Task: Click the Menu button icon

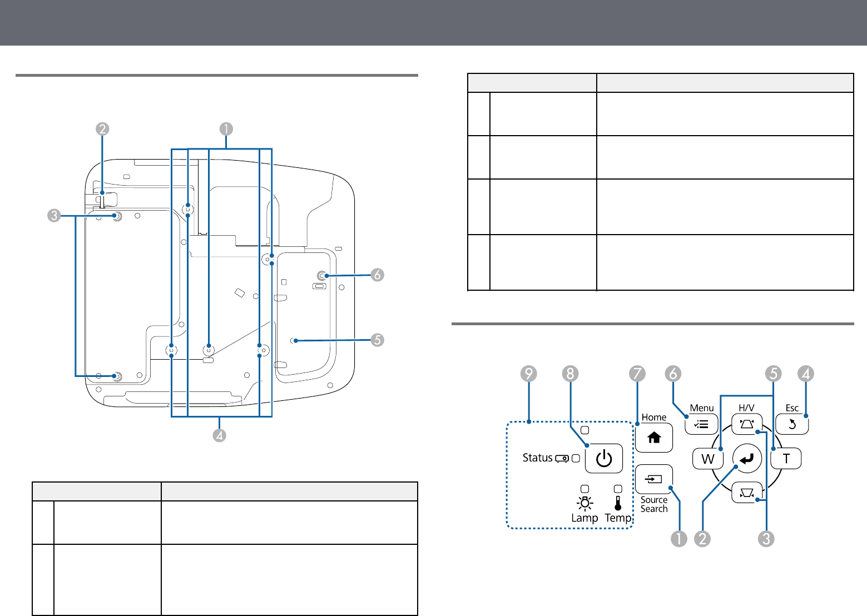Action: 701,425
